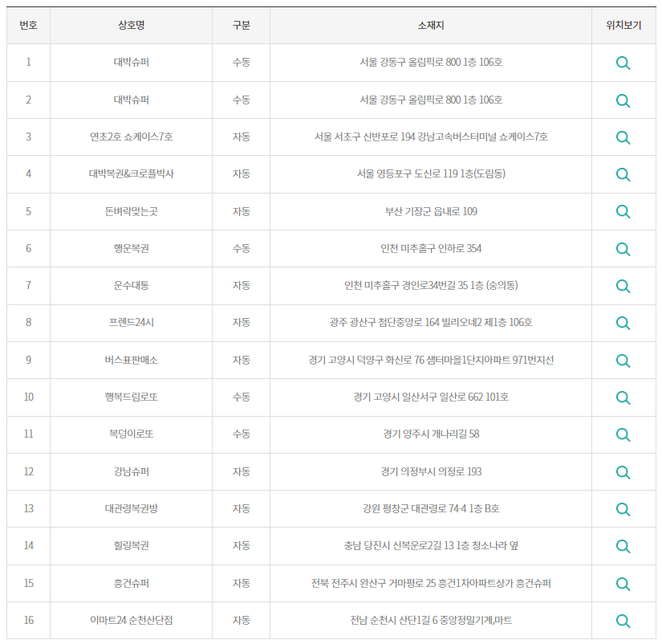Image resolution: width=662 pixels, height=644 pixels.
Task: Open location icon for 힐링복권
Action: click(x=623, y=546)
